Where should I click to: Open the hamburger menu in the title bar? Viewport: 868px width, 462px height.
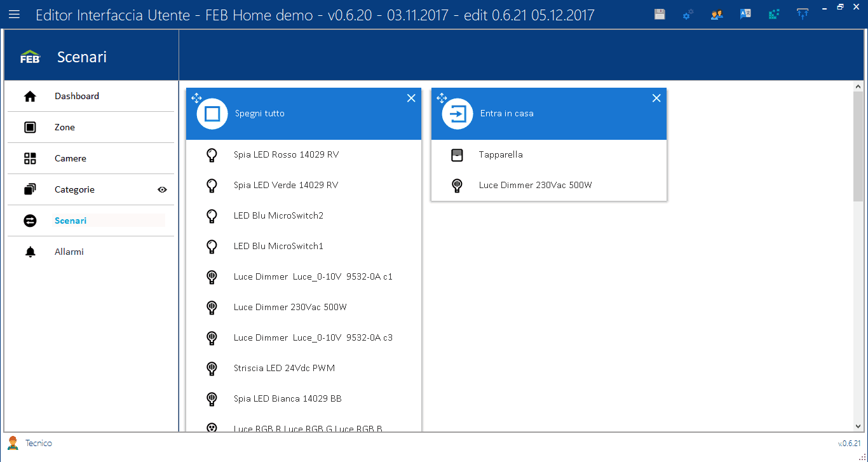point(14,14)
